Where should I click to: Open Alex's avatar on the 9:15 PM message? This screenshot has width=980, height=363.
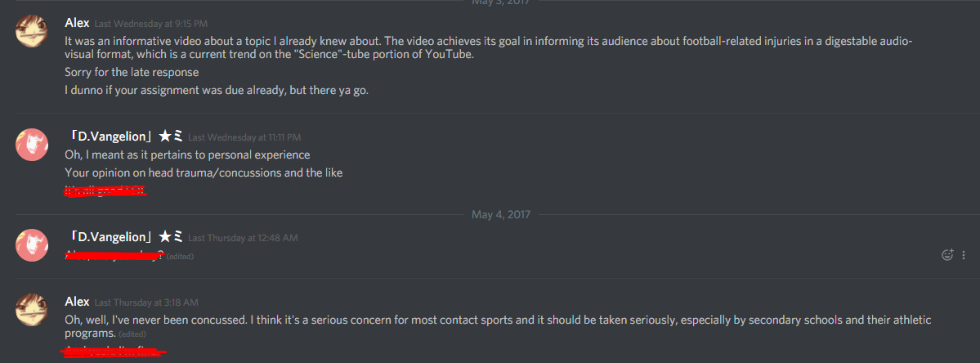(31, 30)
